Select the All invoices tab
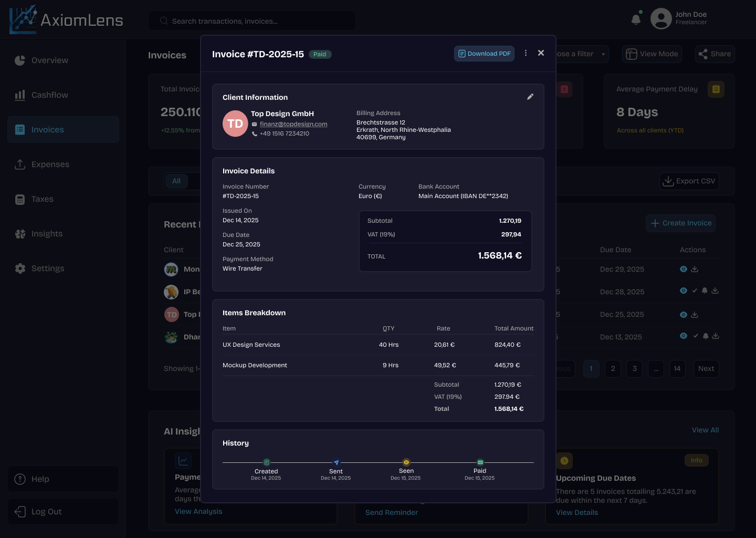 tap(176, 181)
